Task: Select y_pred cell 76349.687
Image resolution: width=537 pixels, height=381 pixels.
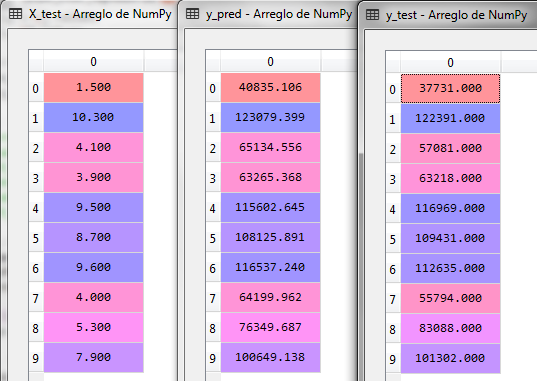Action: point(271,327)
